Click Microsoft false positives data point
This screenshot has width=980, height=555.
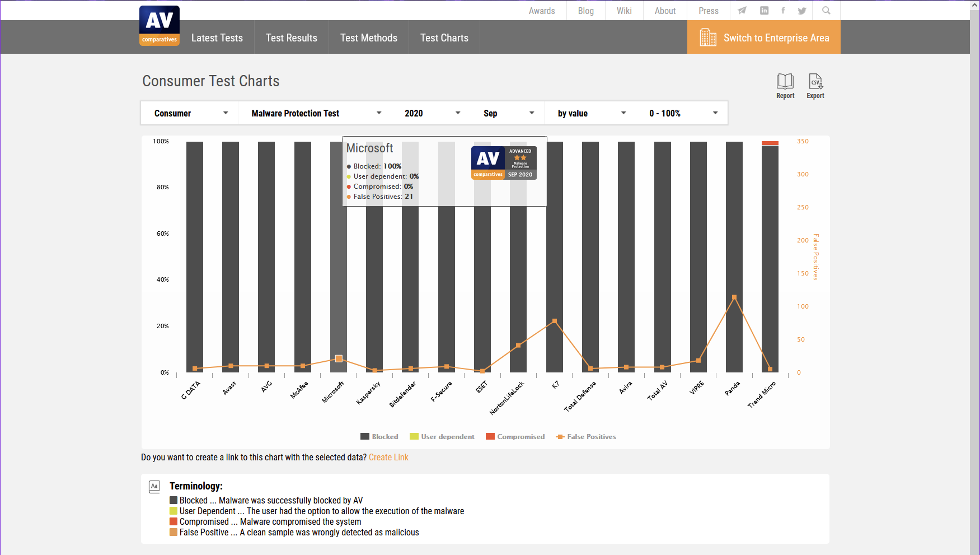339,358
